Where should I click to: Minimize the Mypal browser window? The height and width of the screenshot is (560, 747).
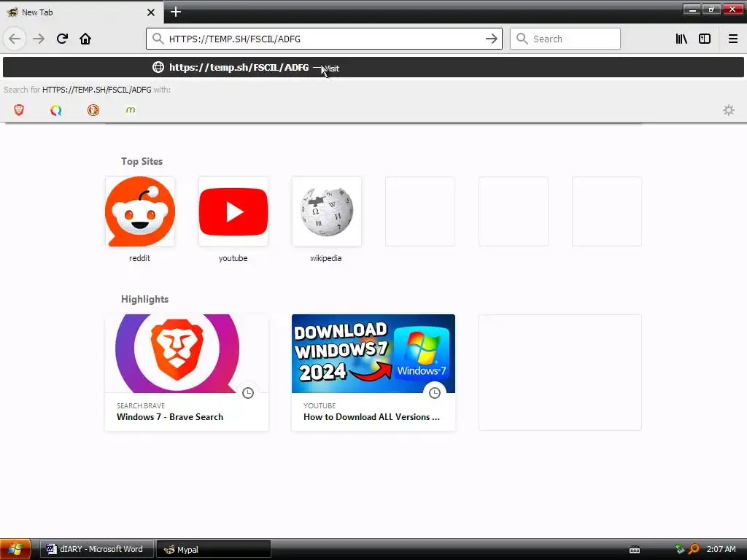pos(692,9)
